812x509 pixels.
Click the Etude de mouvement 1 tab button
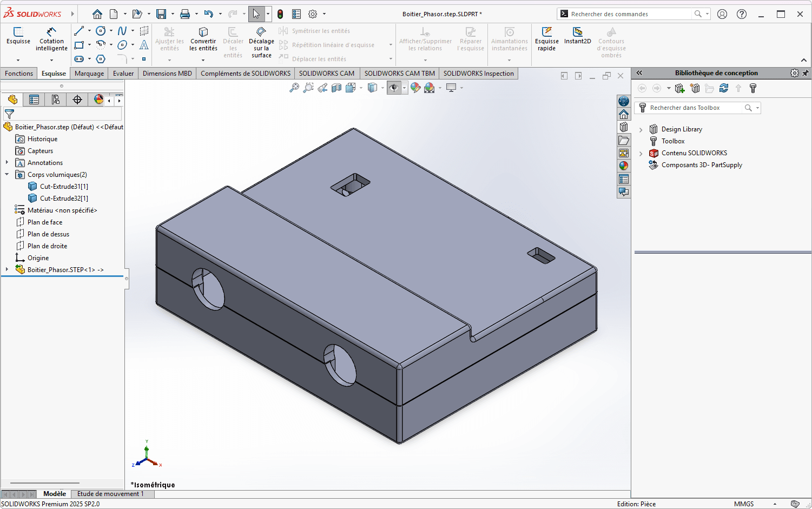click(111, 494)
